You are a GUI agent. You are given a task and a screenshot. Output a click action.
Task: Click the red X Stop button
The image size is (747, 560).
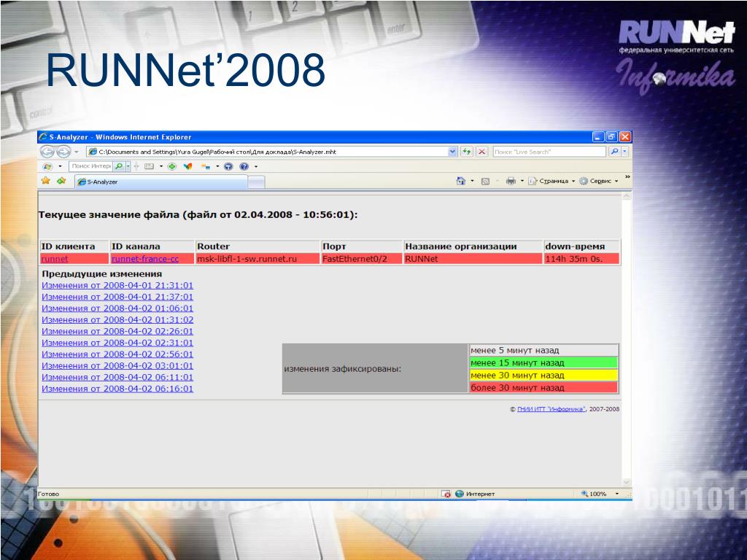(482, 152)
